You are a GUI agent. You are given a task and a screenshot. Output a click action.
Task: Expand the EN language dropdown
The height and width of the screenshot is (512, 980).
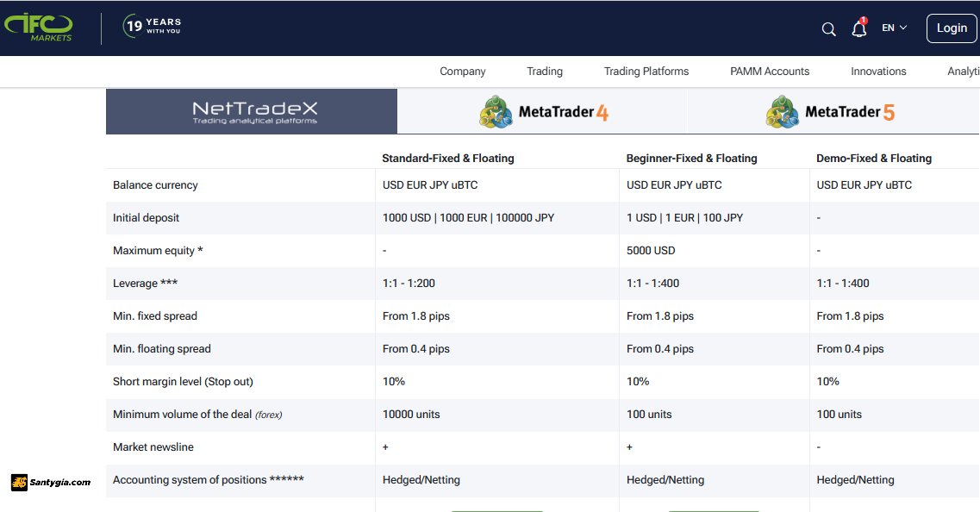pyautogui.click(x=895, y=28)
